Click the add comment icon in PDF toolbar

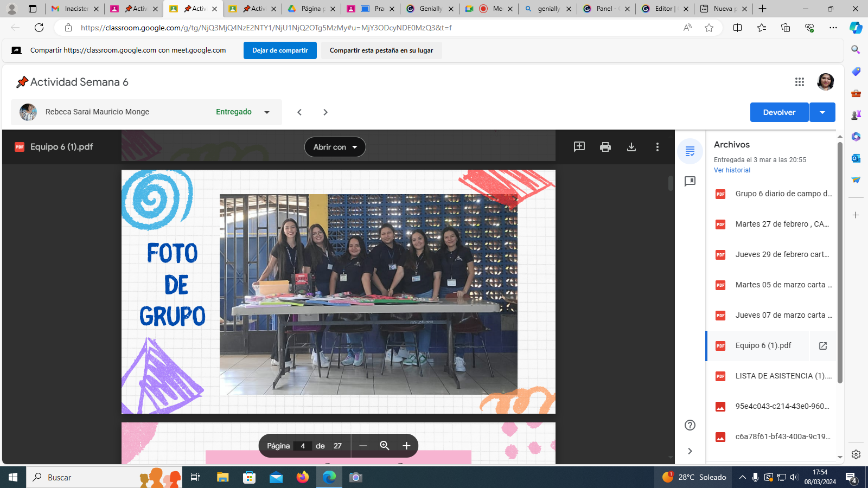point(579,147)
